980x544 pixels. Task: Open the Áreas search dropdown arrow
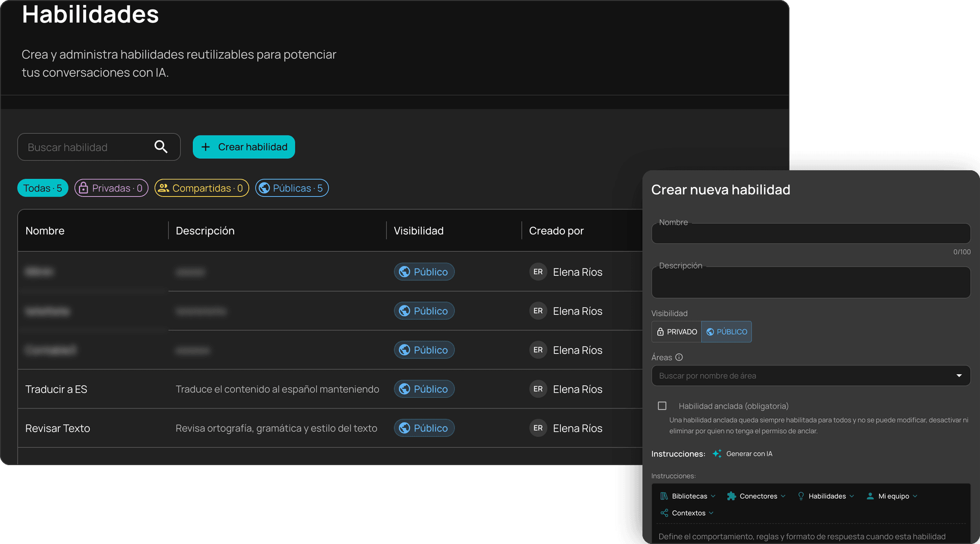pyautogui.click(x=959, y=375)
